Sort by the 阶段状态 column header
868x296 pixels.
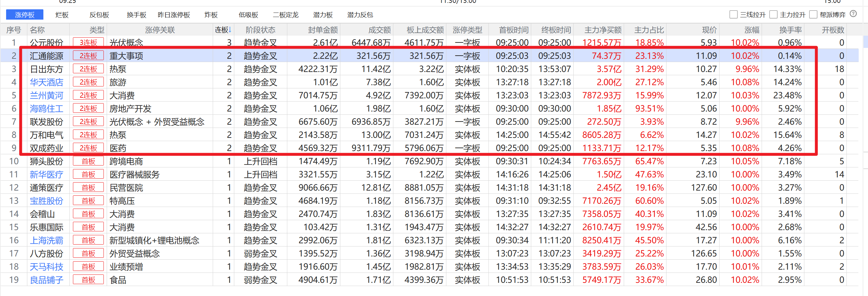261,30
